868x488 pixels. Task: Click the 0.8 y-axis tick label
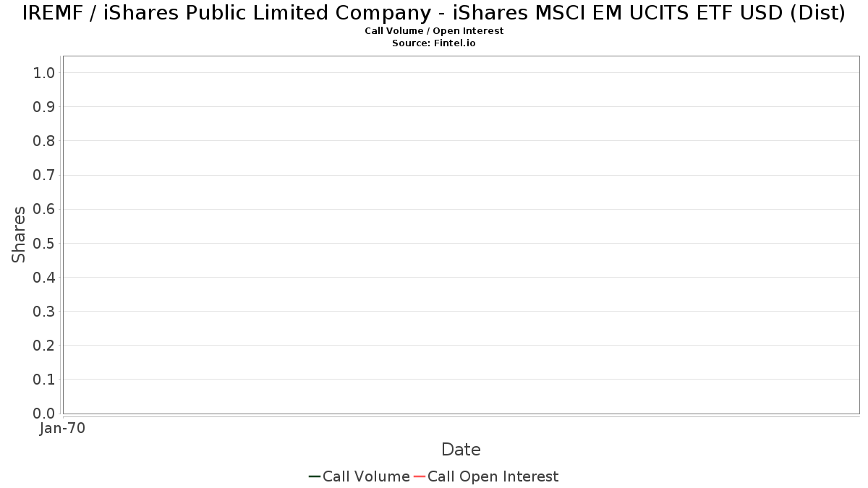tap(44, 141)
